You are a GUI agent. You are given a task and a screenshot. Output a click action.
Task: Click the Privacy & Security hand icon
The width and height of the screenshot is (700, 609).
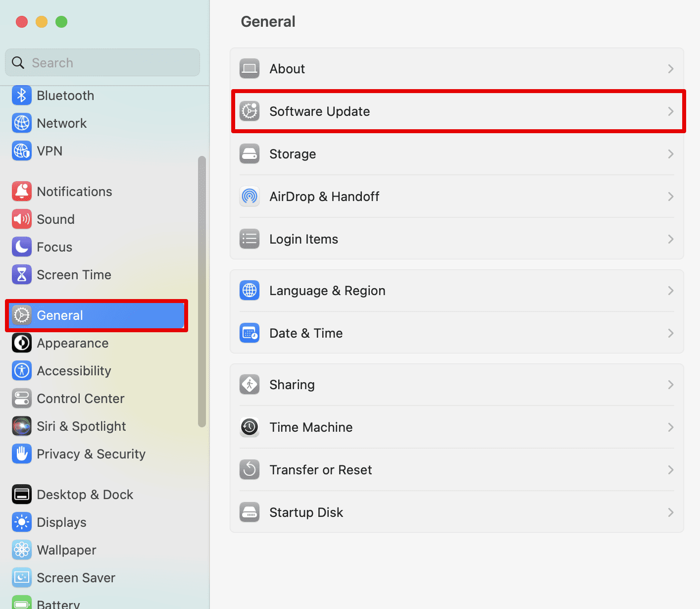coord(22,454)
